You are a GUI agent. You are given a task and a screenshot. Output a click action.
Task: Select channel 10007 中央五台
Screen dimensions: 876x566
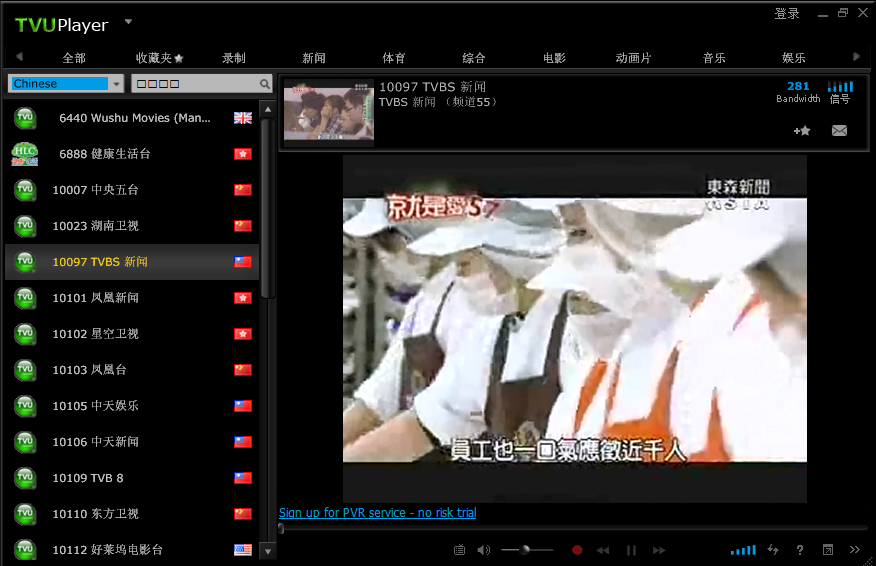point(132,190)
